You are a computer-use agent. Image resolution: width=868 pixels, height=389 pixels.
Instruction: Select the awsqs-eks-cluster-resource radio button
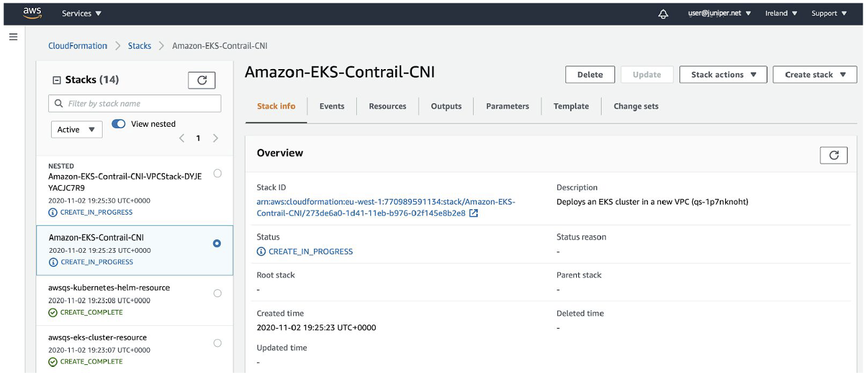tap(217, 343)
